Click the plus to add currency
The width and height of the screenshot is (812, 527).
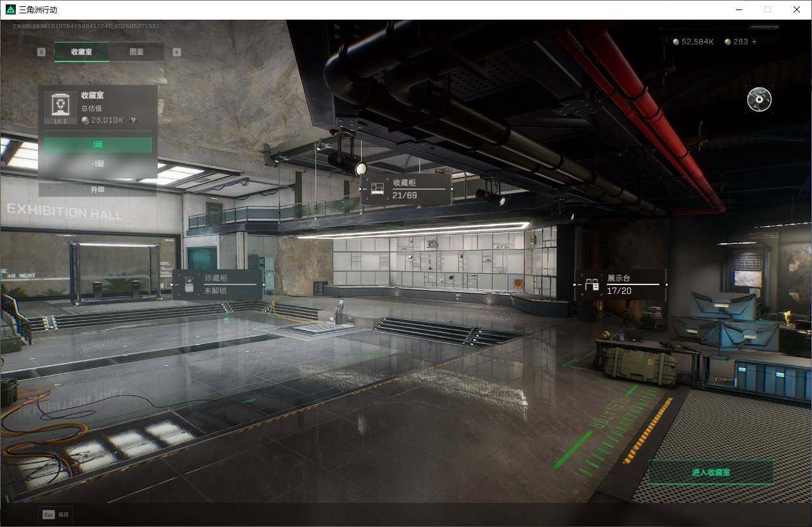tap(754, 42)
